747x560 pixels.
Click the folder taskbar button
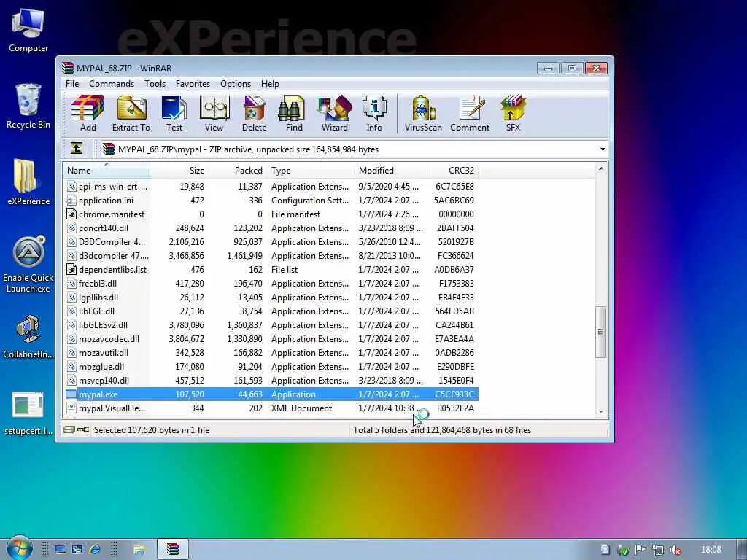(139, 550)
